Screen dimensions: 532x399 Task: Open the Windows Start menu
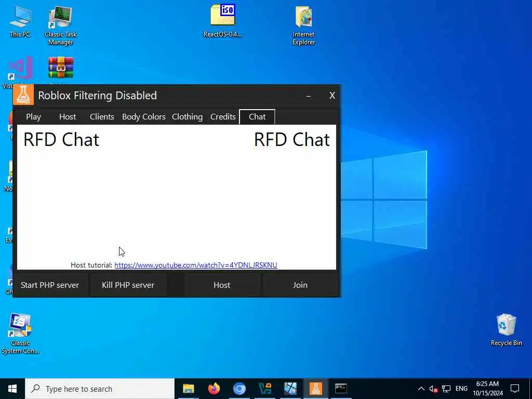[x=12, y=389]
